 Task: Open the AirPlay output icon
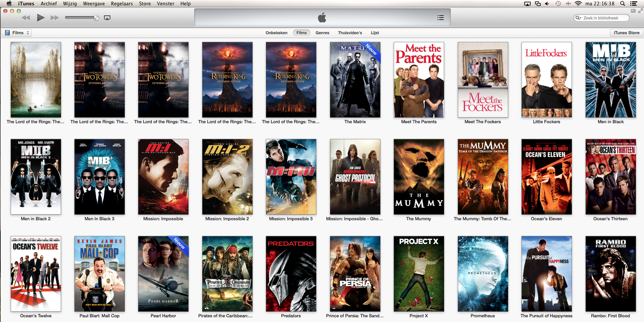[x=107, y=18]
